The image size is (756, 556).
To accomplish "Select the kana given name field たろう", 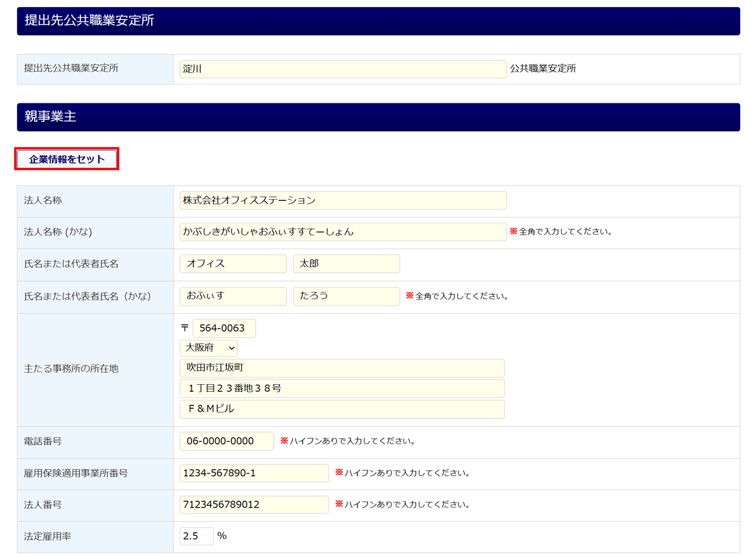I will pos(346,296).
